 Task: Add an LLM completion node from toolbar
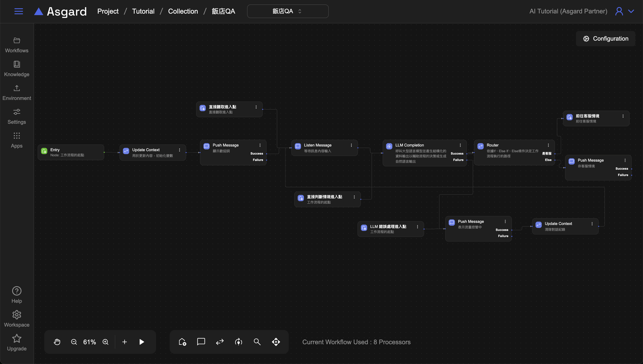point(239,342)
